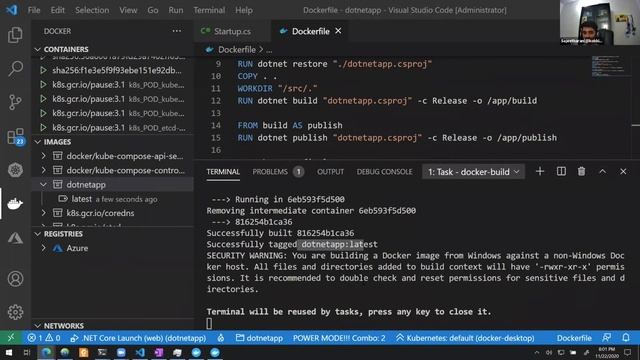Click Kubernetes: default (docker-desktop) status item

tap(465, 338)
